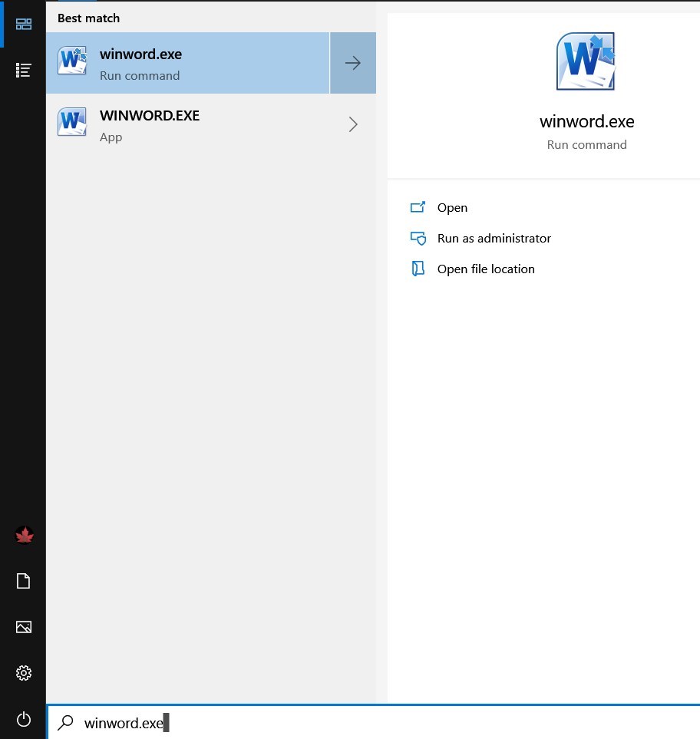Image resolution: width=700 pixels, height=739 pixels.
Task: Click "Run command" text in preview pane
Action: pyautogui.click(x=587, y=145)
